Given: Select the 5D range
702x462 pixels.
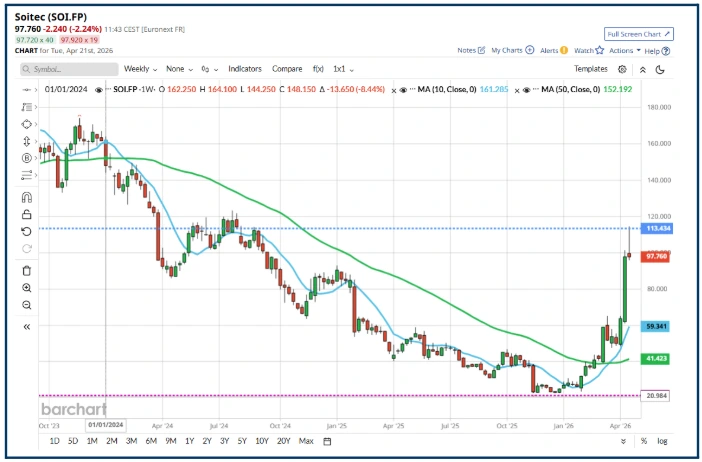Looking at the screenshot, I should pos(73,441).
